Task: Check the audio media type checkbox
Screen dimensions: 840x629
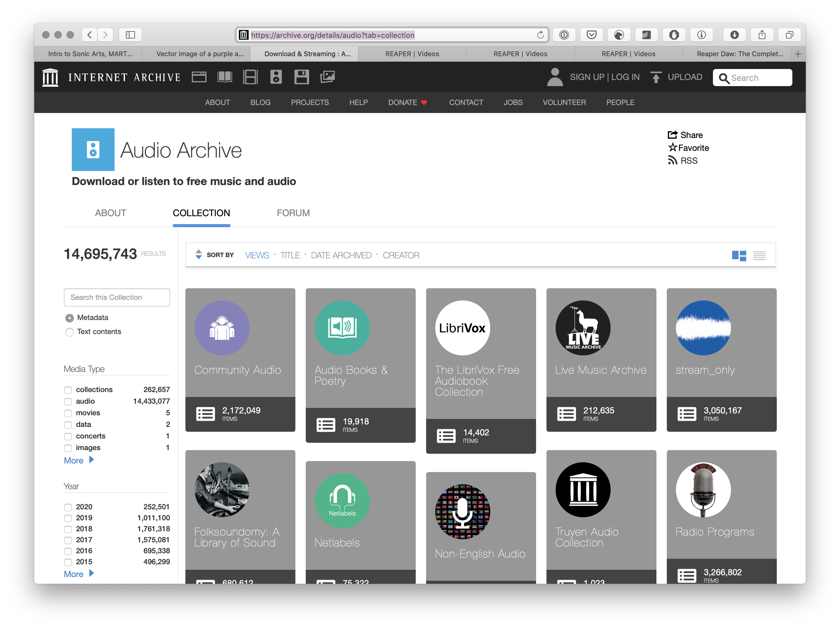Action: tap(68, 402)
